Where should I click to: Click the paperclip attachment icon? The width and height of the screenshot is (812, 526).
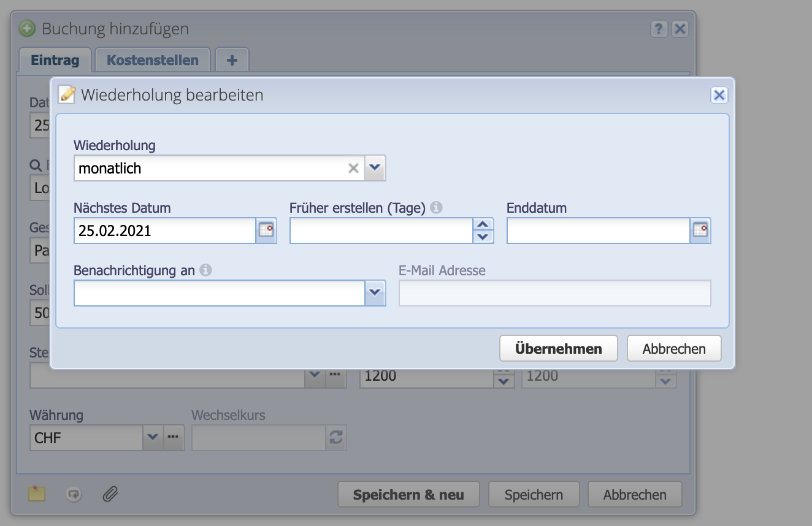[110, 494]
